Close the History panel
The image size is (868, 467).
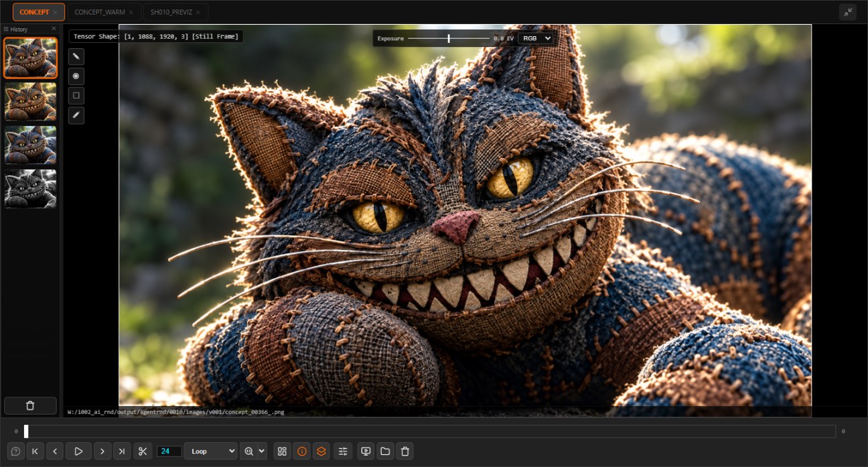(x=54, y=29)
